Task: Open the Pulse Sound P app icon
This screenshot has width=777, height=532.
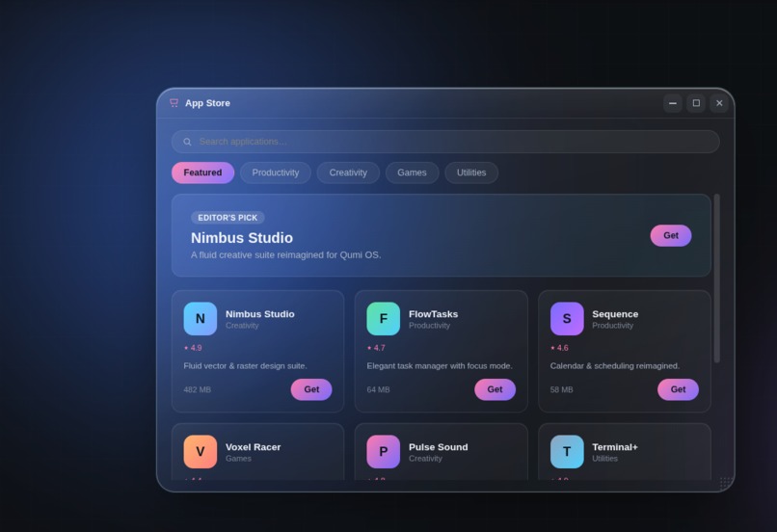Action: pyautogui.click(x=383, y=452)
